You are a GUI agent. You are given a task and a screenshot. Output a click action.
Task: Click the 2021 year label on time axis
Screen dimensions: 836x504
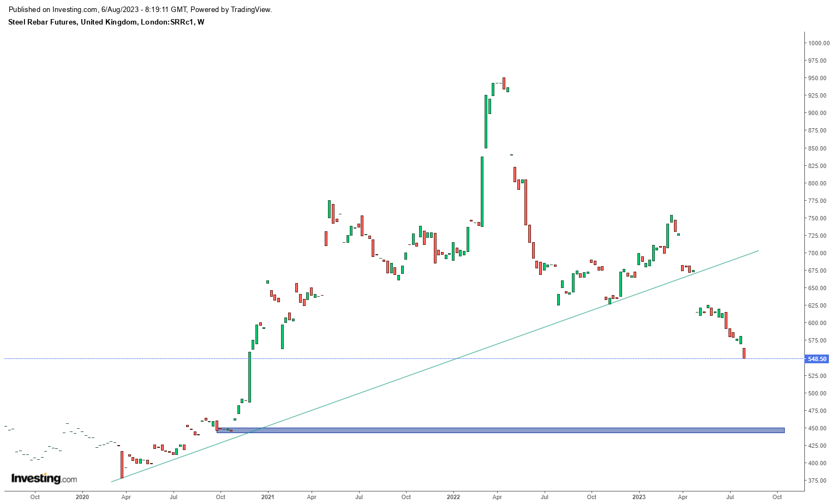pyautogui.click(x=267, y=497)
